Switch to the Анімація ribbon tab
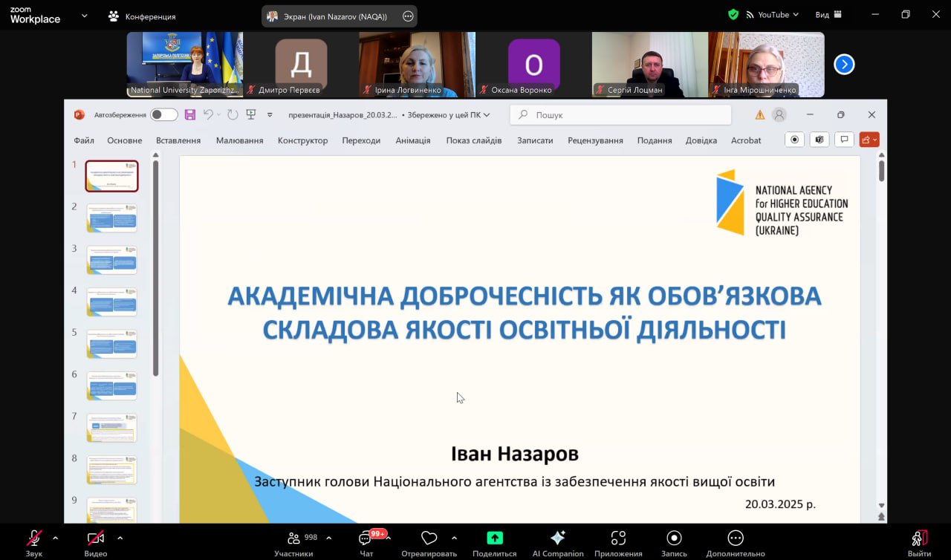 (412, 140)
